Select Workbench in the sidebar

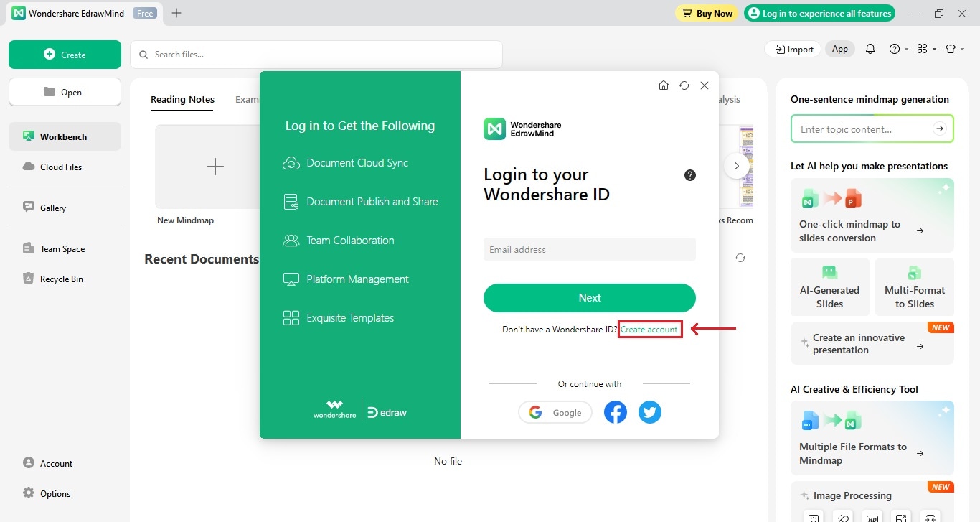coord(65,136)
